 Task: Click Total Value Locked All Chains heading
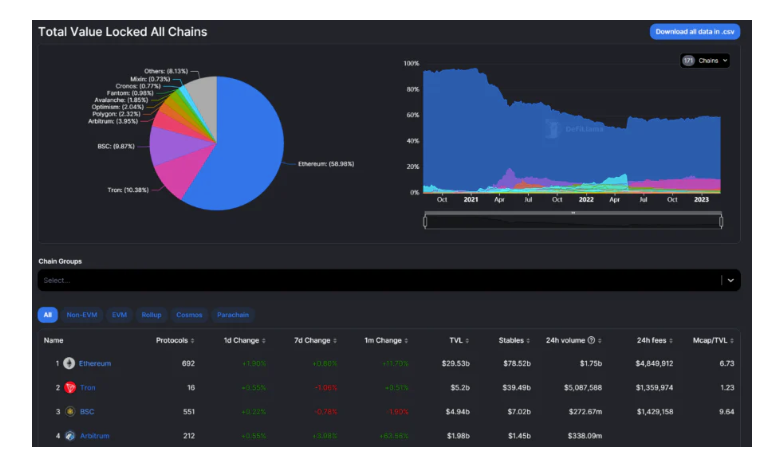[x=123, y=32]
